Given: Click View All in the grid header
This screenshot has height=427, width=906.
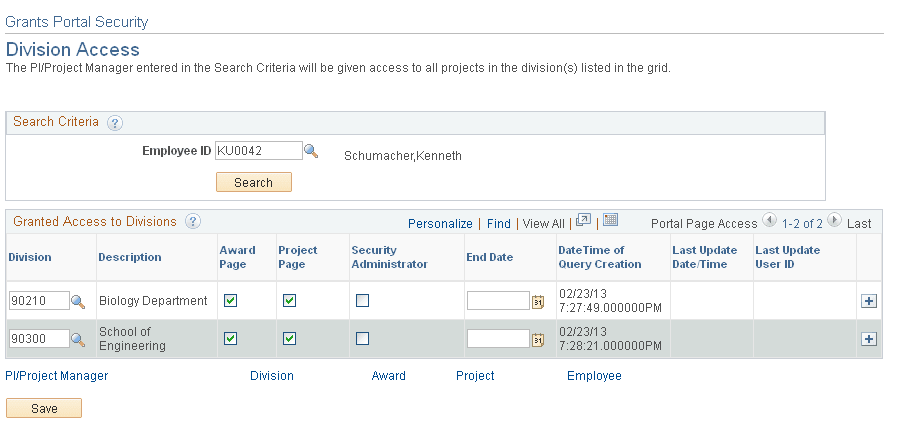Looking at the screenshot, I should coord(544,224).
